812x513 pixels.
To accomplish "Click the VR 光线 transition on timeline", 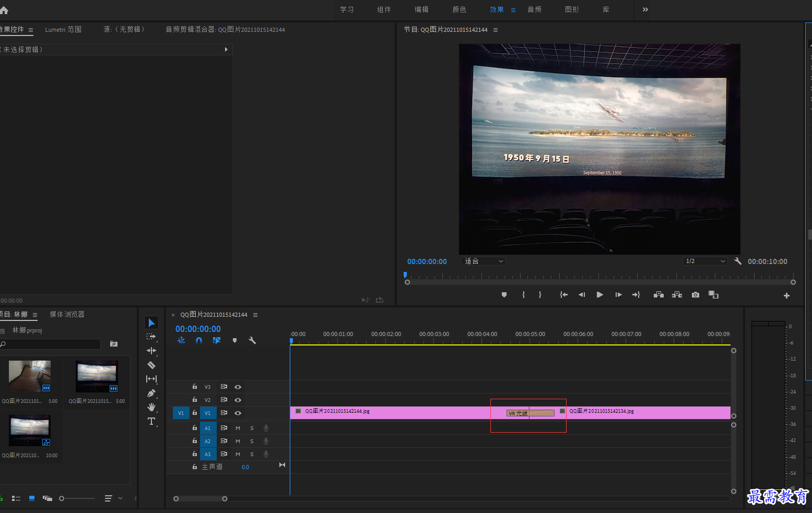I will (530, 413).
